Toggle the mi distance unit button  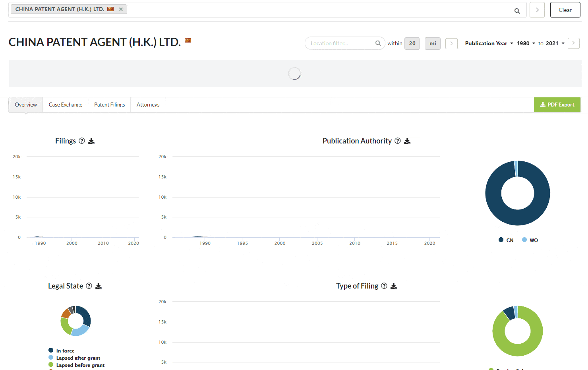click(x=433, y=43)
